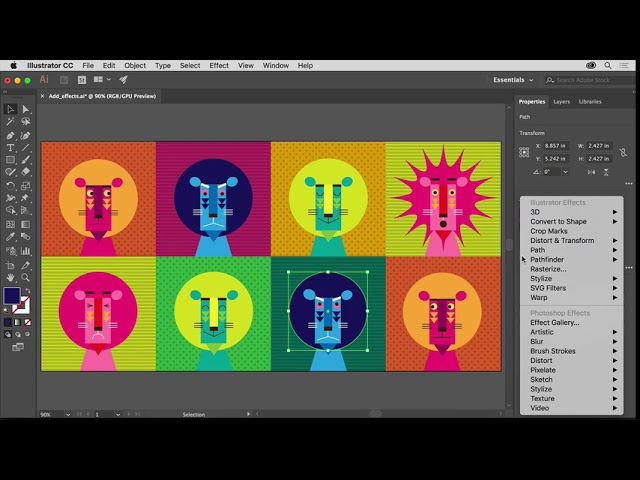Switch to the Libraries panel tab
640x480 pixels.
pyautogui.click(x=590, y=101)
